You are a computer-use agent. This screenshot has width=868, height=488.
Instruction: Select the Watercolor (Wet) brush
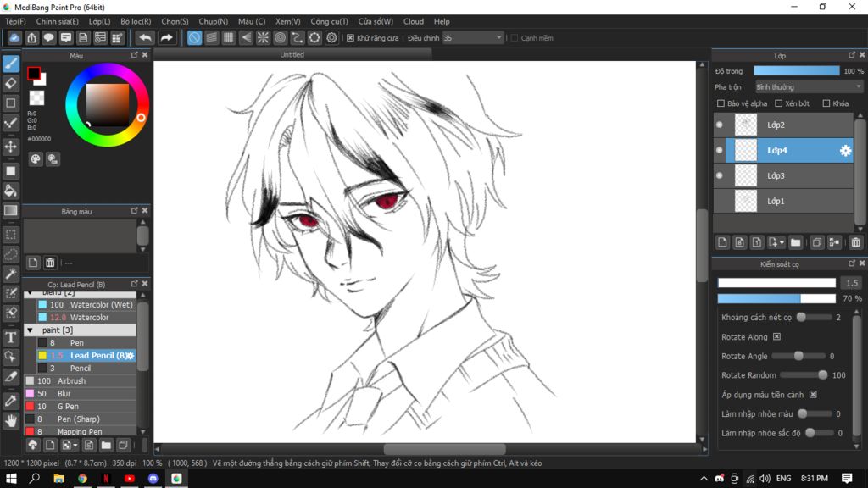click(x=86, y=305)
